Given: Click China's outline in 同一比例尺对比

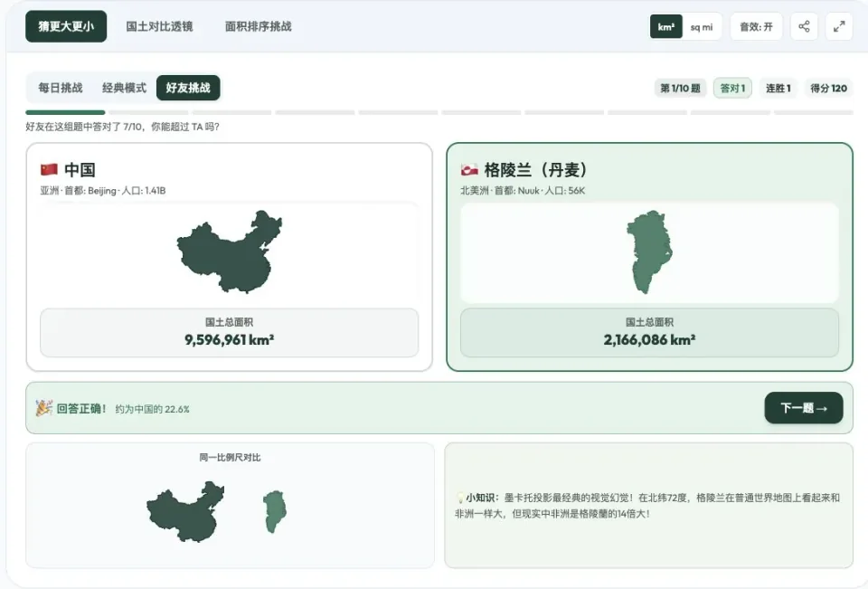Looking at the screenshot, I should point(185,512).
